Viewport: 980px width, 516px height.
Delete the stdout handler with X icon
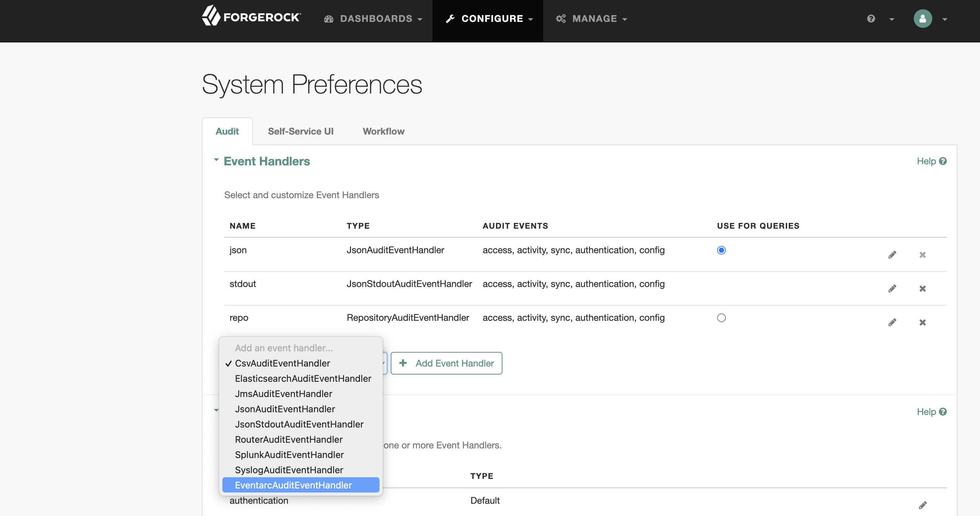click(x=922, y=288)
